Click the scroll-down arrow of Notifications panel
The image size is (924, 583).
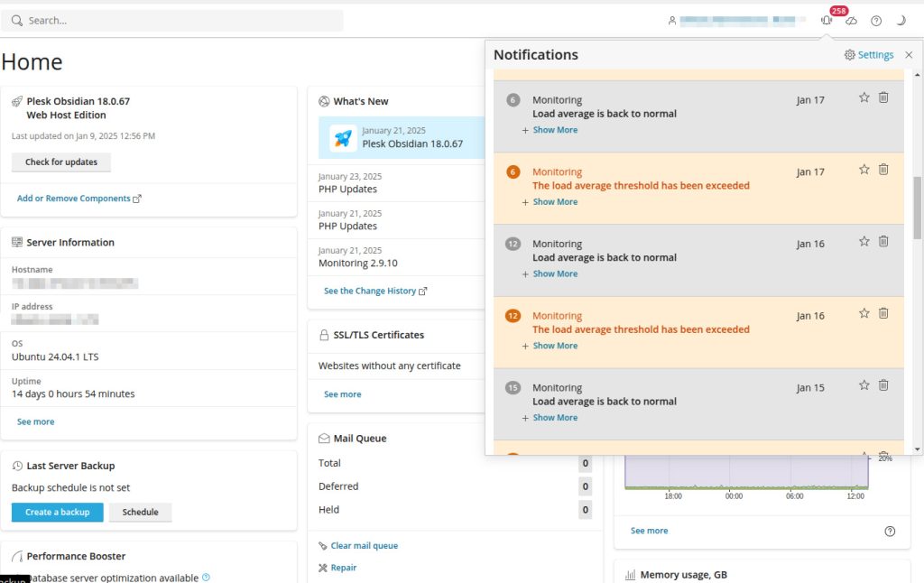(917, 449)
